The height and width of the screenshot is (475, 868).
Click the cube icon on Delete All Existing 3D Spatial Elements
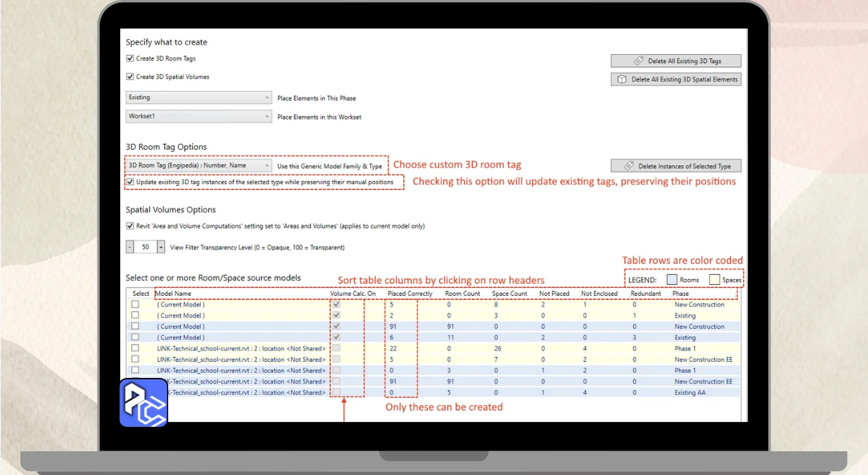(x=622, y=79)
